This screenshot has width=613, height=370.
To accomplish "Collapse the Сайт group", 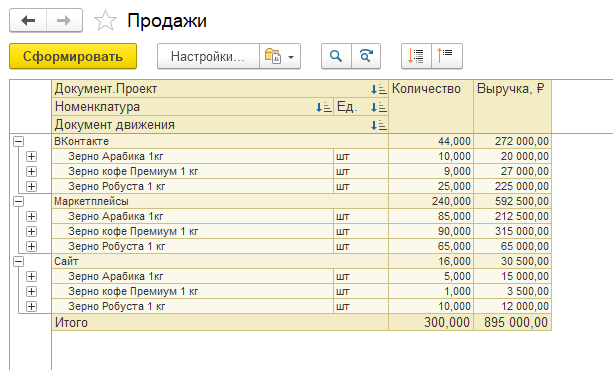I will (x=18, y=262).
